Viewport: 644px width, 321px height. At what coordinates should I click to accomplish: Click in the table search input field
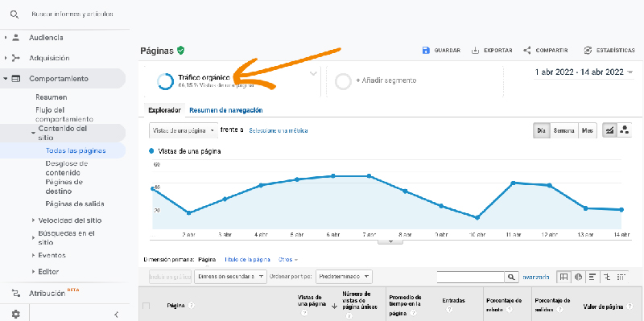click(x=471, y=277)
